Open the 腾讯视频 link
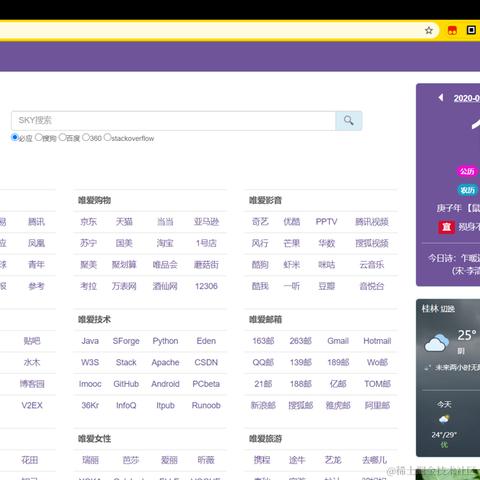The width and height of the screenshot is (480, 480). coord(372,222)
